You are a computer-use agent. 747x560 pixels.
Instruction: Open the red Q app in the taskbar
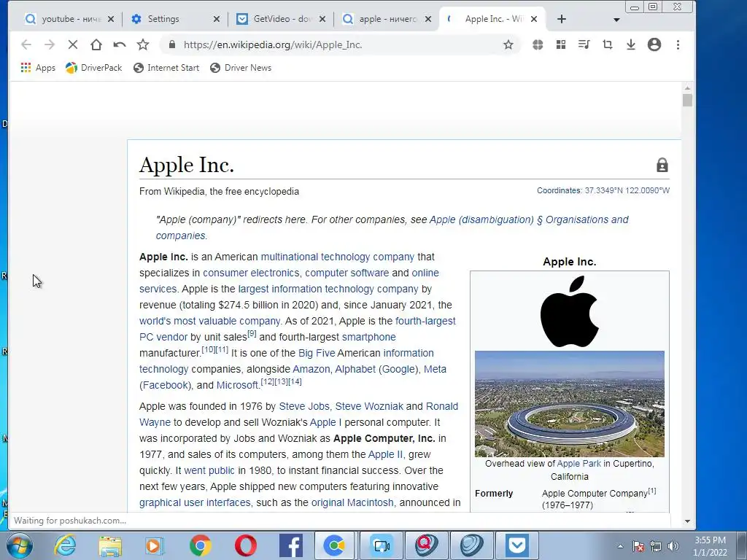pos(427,545)
